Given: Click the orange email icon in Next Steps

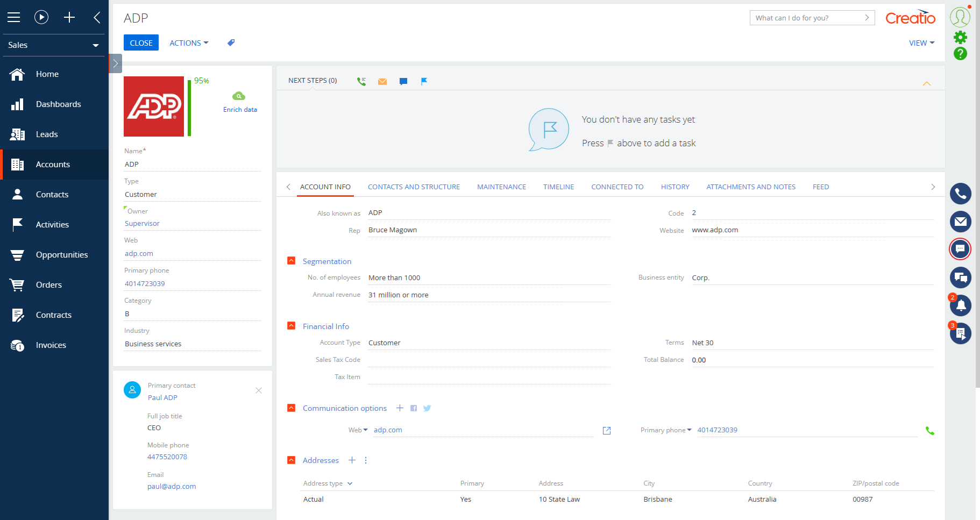Looking at the screenshot, I should coord(382,81).
